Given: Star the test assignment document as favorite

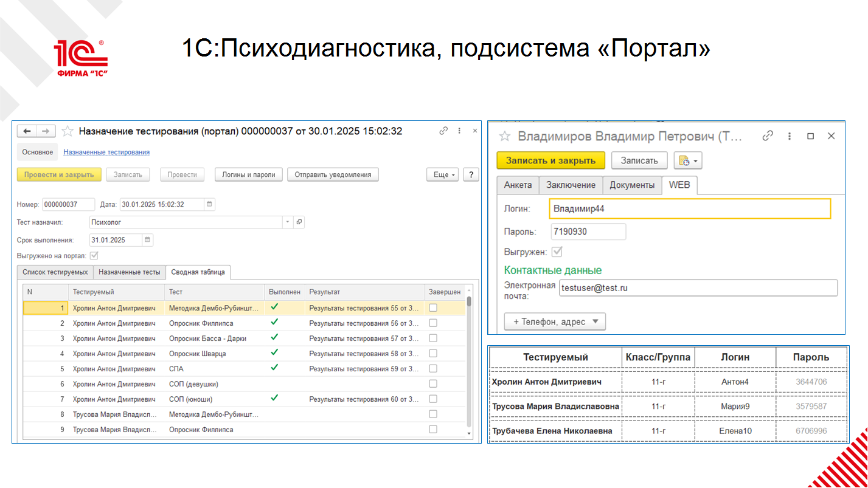Looking at the screenshot, I should point(68,131).
